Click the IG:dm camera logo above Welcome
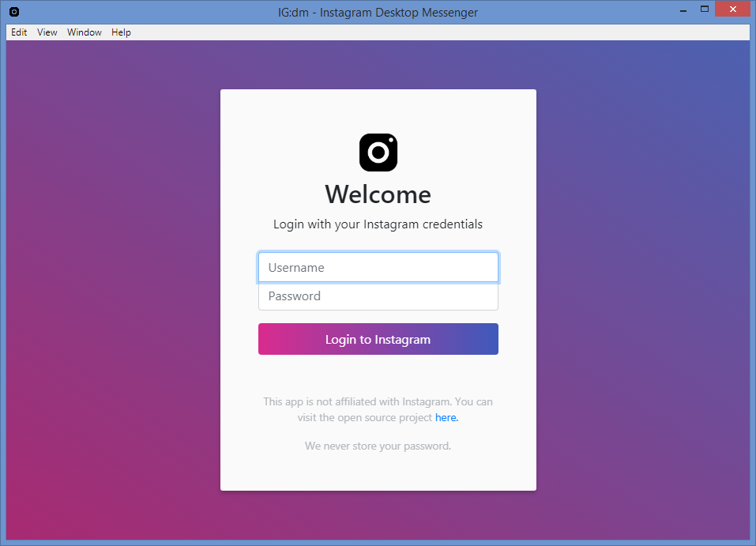 click(x=378, y=153)
